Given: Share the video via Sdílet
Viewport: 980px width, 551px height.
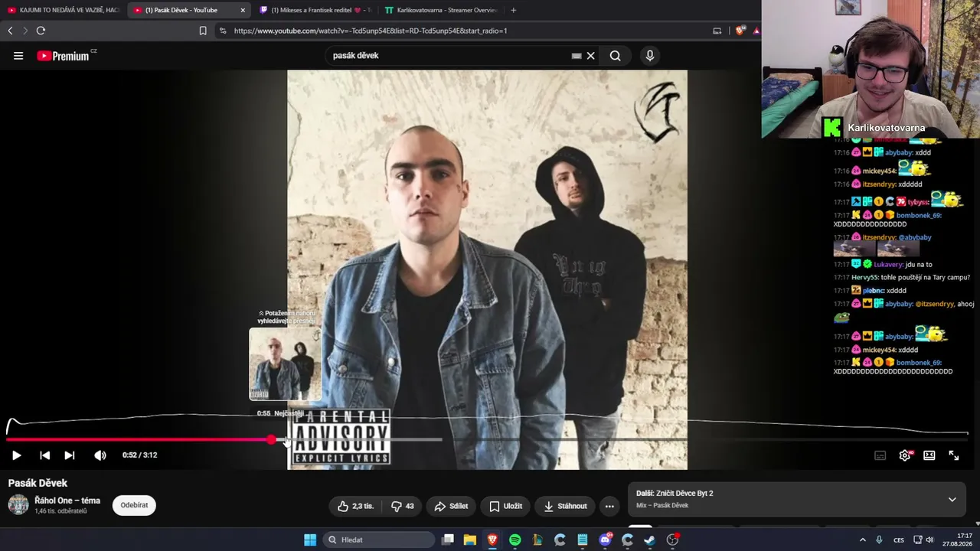Looking at the screenshot, I should point(451,506).
